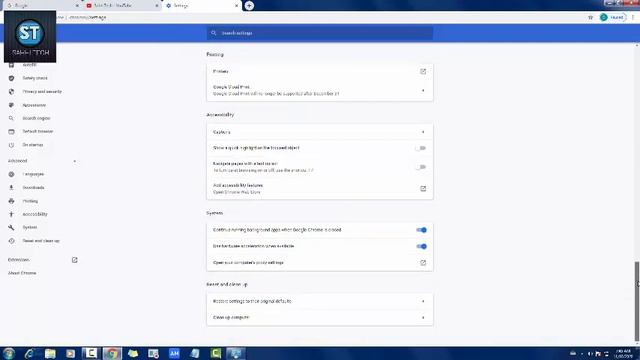Open Safety check in the settings sidebar

click(35, 78)
